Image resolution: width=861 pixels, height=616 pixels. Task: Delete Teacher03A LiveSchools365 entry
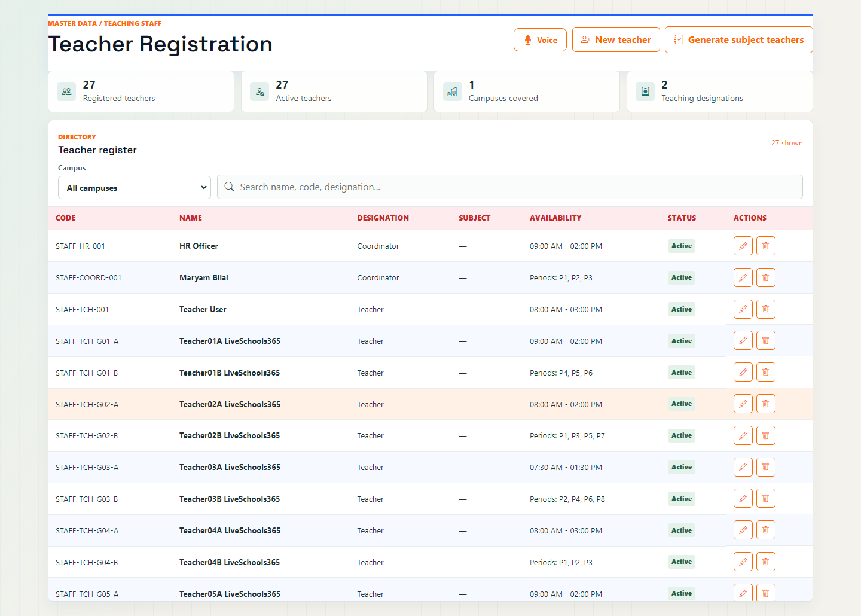tap(765, 467)
